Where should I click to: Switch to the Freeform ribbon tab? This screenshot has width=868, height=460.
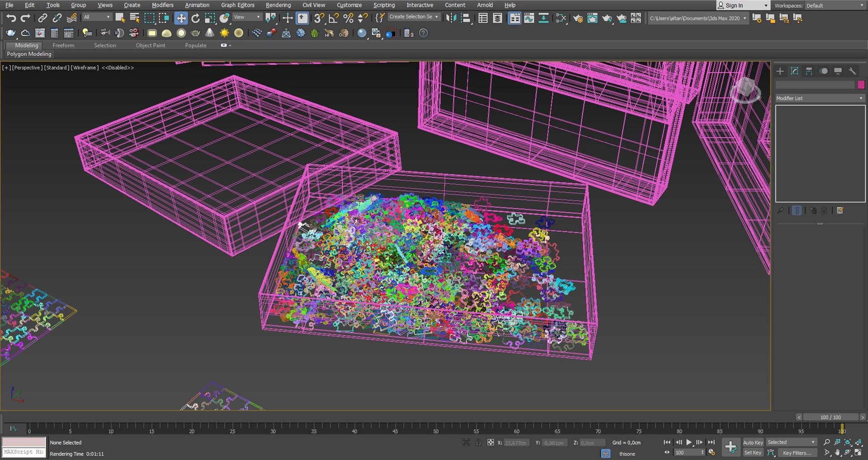coord(63,45)
